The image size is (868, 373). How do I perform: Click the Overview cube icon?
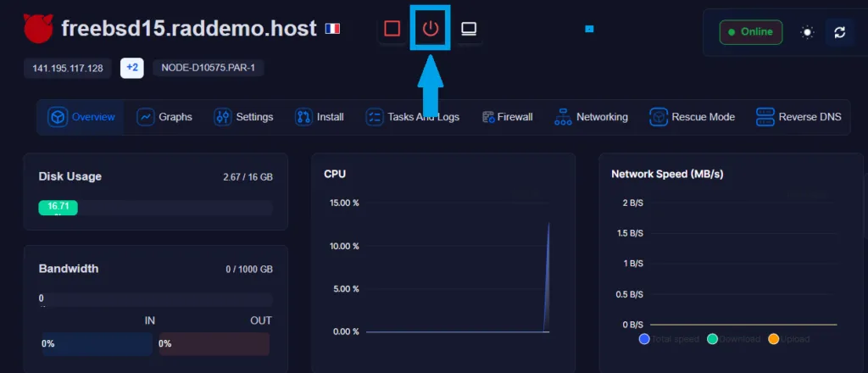tap(57, 117)
